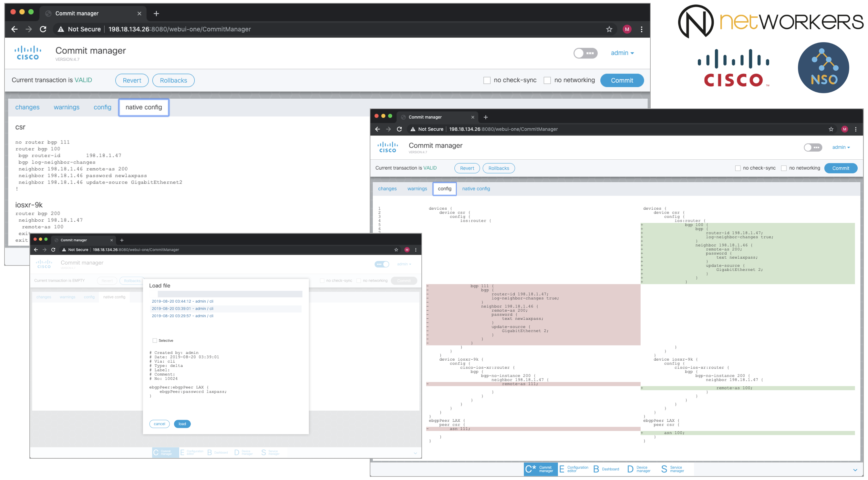Switch to changes tab in right window
This screenshot has height=480, width=868.
(x=387, y=189)
